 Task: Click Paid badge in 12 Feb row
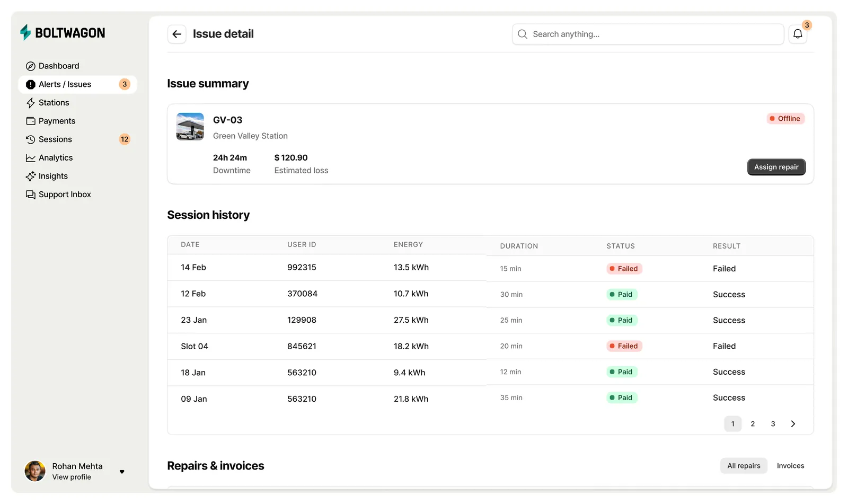(x=622, y=295)
